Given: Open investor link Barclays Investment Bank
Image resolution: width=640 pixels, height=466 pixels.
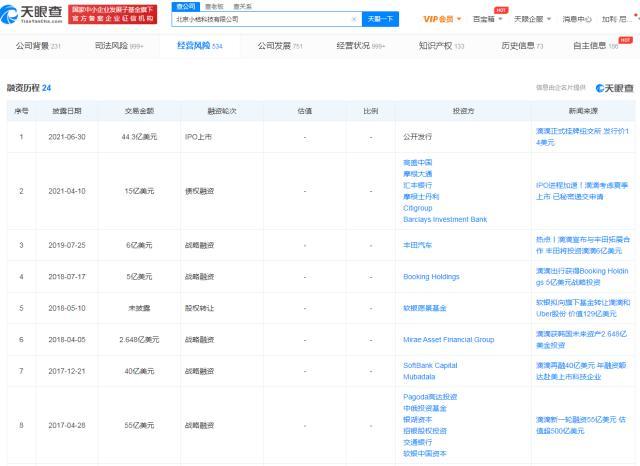Looking at the screenshot, I should [x=445, y=220].
